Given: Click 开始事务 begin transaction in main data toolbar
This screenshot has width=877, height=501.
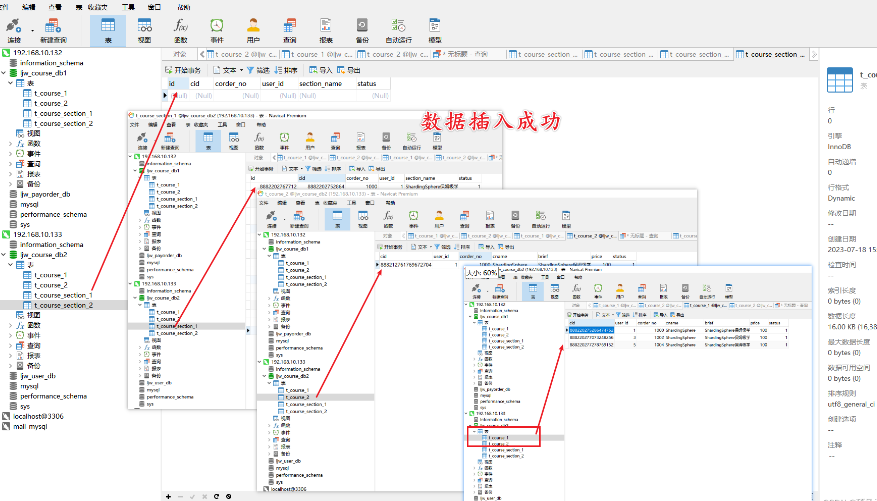Looking at the screenshot, I should (183, 70).
